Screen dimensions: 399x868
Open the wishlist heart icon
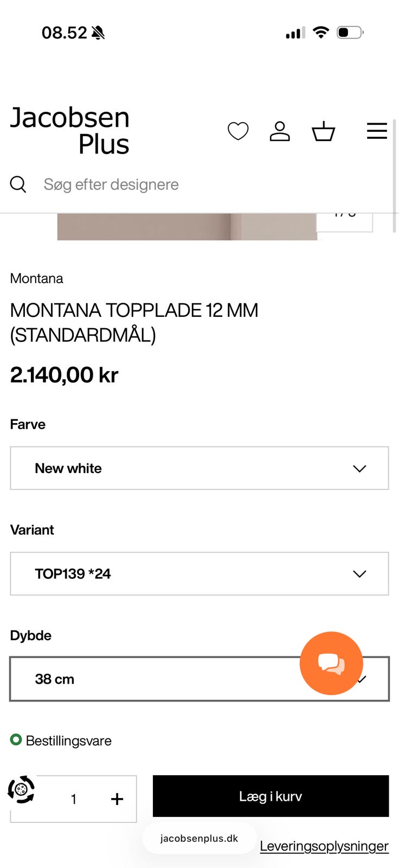coord(238,131)
